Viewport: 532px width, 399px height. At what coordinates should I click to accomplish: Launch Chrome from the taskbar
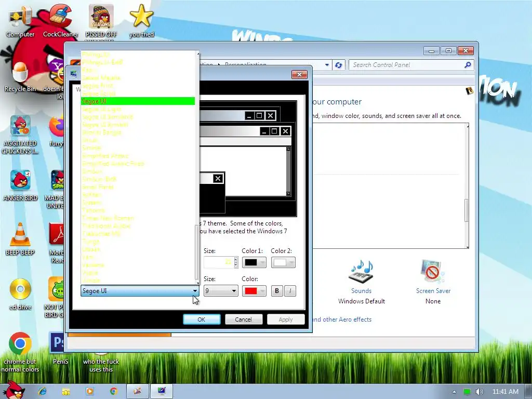[x=114, y=391]
